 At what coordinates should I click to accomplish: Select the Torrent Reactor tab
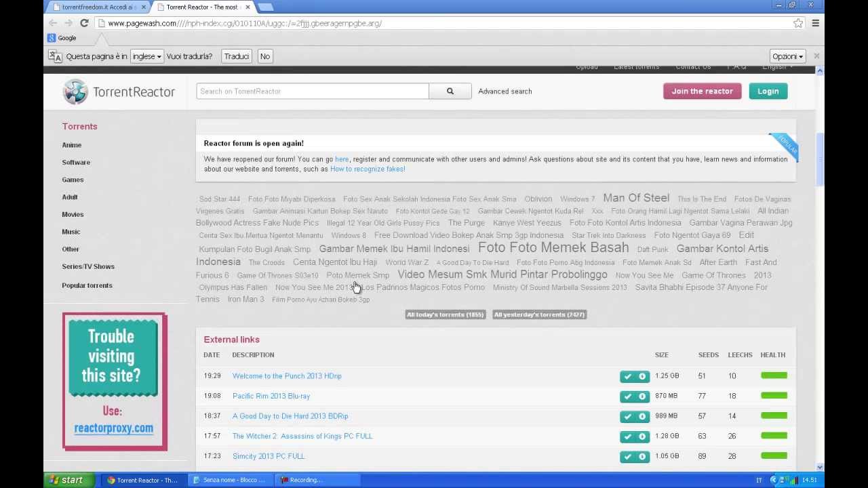click(x=203, y=7)
